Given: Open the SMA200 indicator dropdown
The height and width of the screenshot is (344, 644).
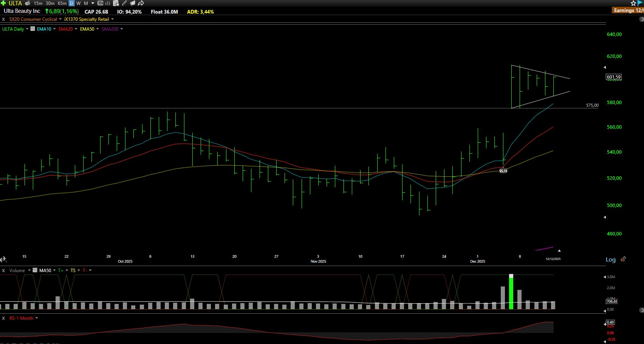Looking at the screenshot, I should pos(121,29).
